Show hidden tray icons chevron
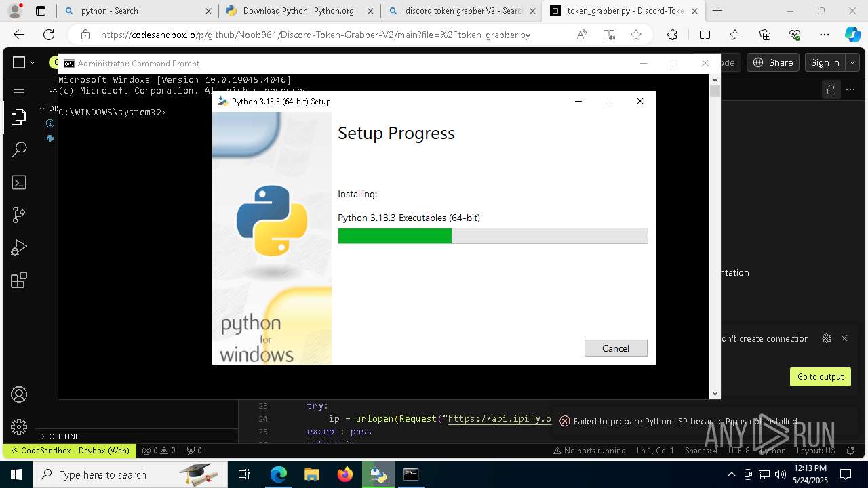Screen dimensions: 868x488 (731, 474)
